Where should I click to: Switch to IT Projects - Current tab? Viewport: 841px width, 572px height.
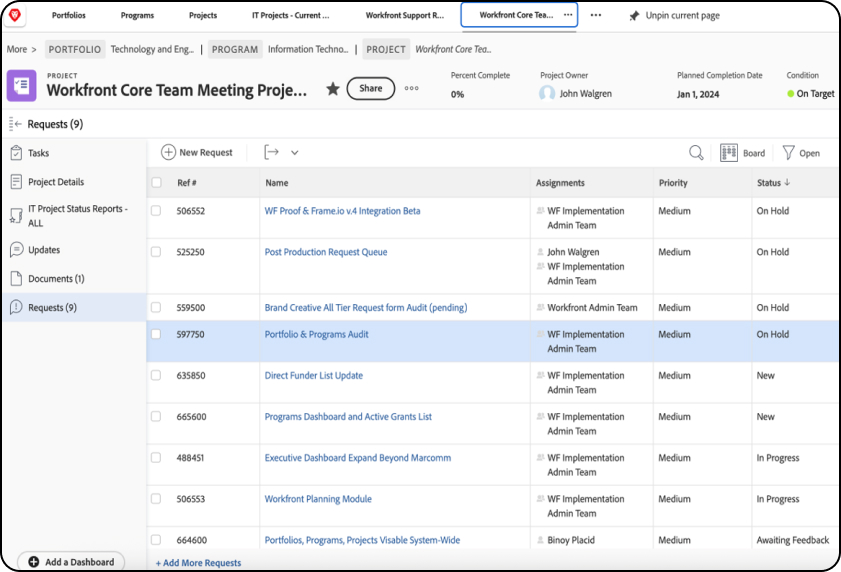291,15
